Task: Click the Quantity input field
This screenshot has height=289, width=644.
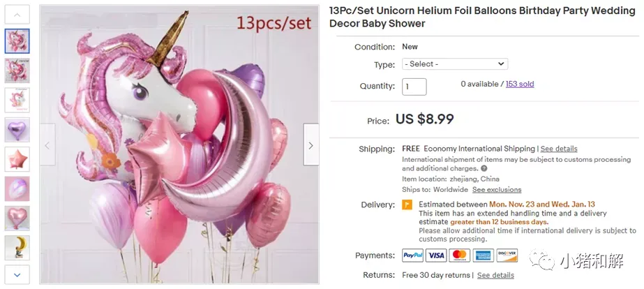Action: click(x=414, y=87)
